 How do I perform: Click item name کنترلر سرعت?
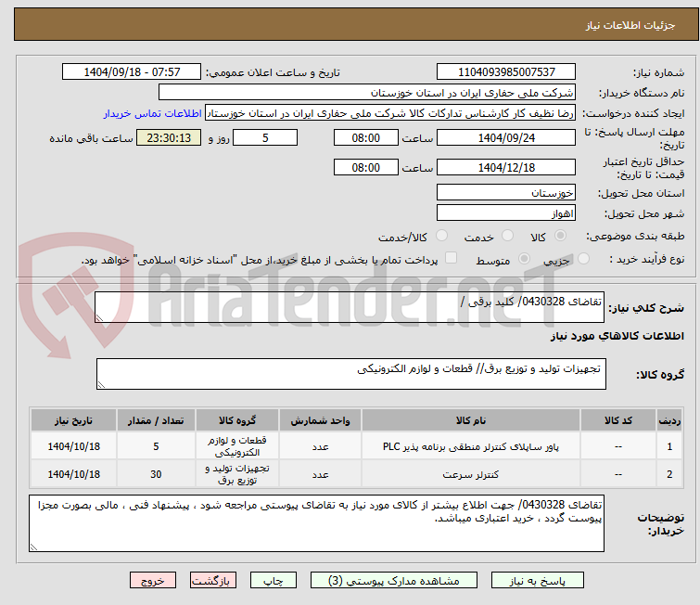point(471,474)
